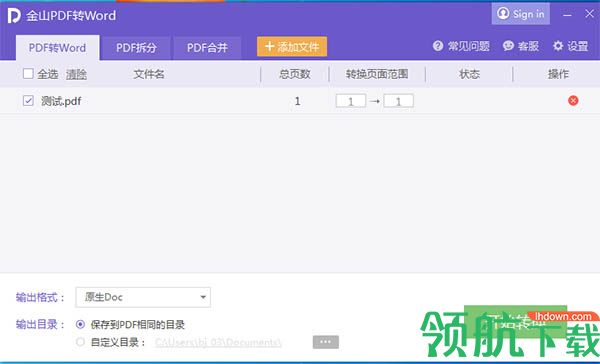Click the 转换页面范围 column header
The height and width of the screenshot is (364, 600).
point(377,74)
